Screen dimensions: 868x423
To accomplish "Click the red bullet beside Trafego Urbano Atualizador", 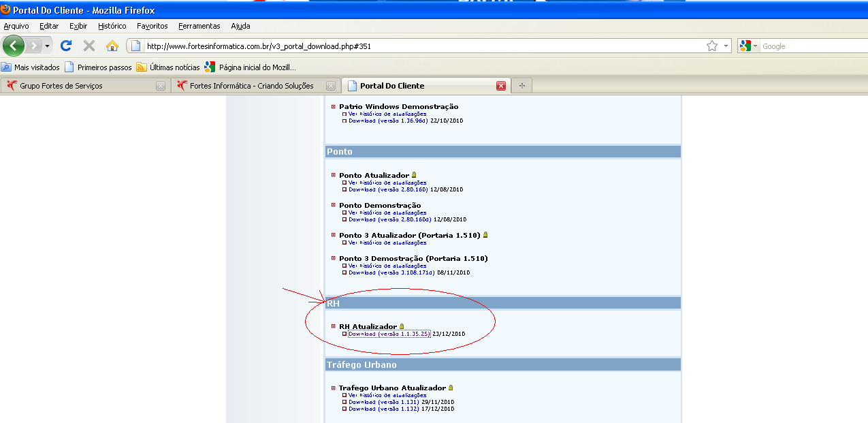I will pos(334,388).
